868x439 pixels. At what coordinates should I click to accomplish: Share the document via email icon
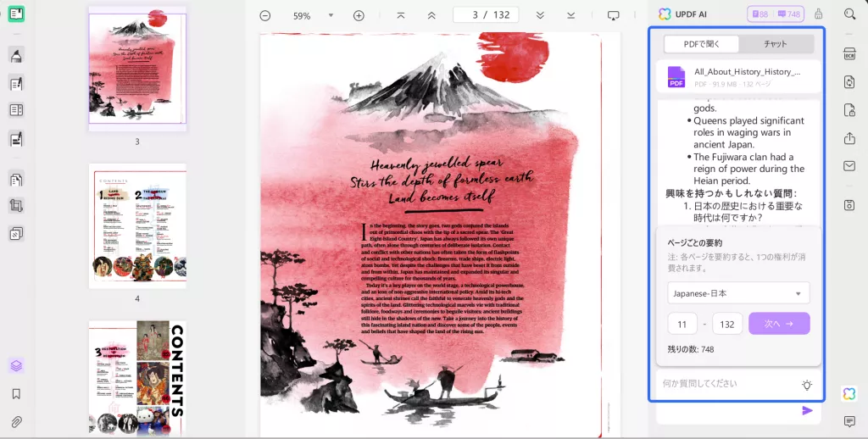(849, 166)
